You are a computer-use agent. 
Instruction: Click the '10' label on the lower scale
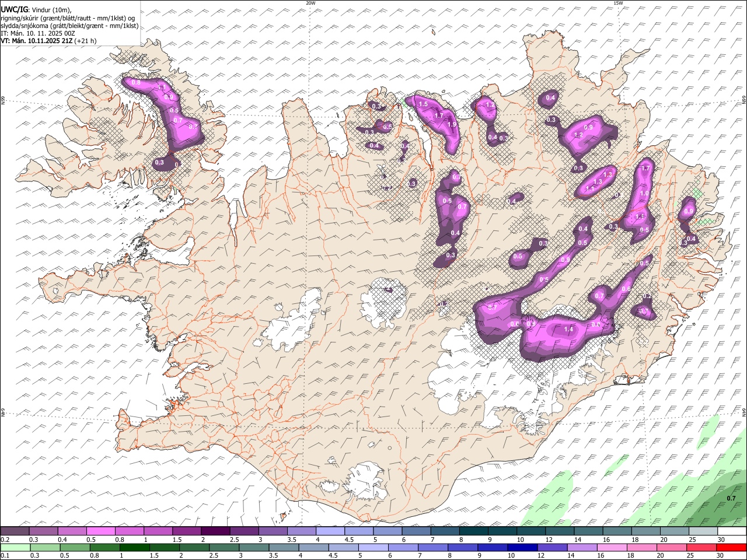511,556
